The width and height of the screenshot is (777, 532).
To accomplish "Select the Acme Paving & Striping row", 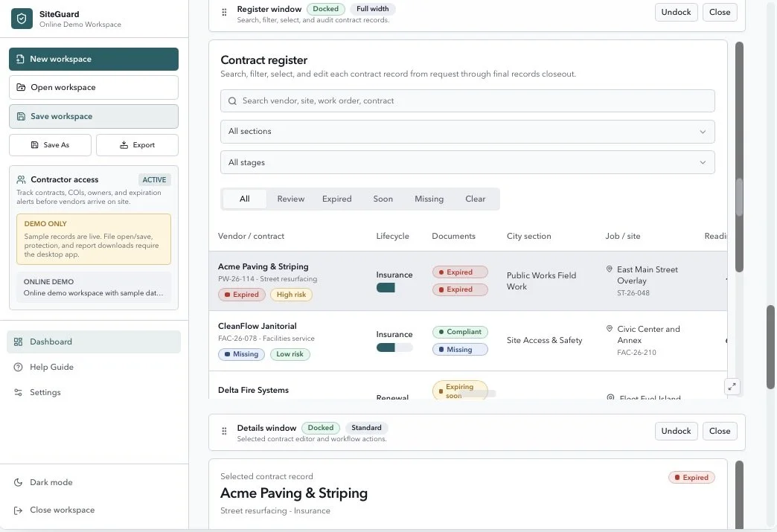I will point(468,281).
